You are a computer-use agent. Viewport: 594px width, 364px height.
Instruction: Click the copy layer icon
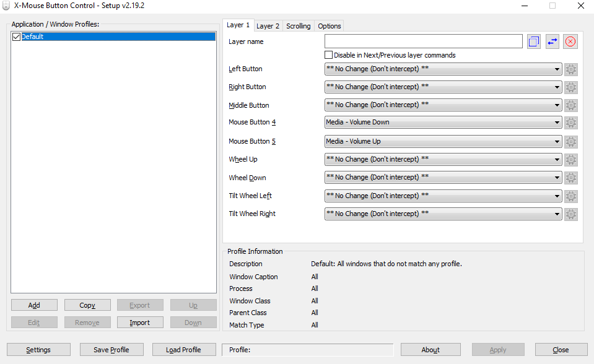tap(534, 41)
